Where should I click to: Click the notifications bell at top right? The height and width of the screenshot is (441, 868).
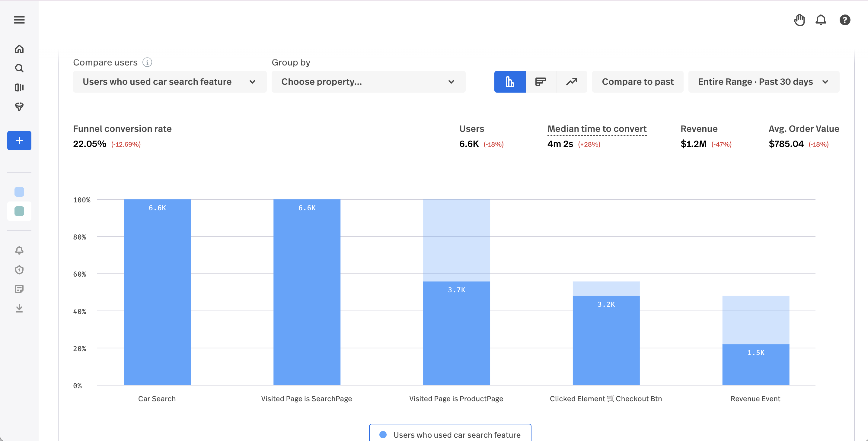[821, 20]
